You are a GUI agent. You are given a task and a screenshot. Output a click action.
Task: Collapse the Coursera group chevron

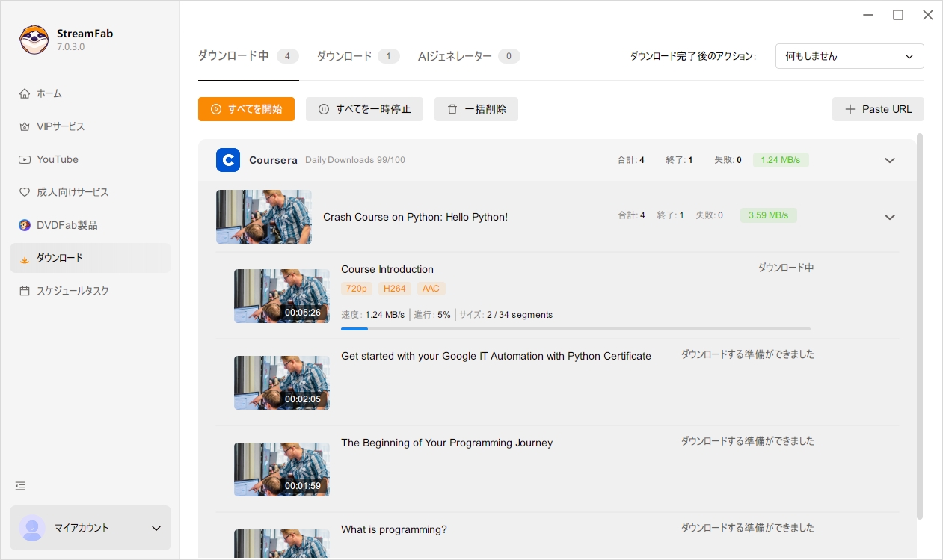[x=890, y=160]
